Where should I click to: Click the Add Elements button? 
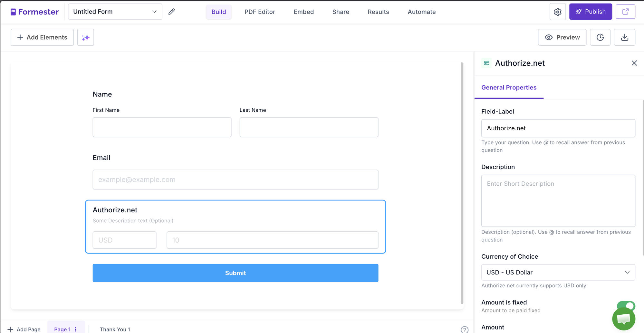click(x=42, y=37)
